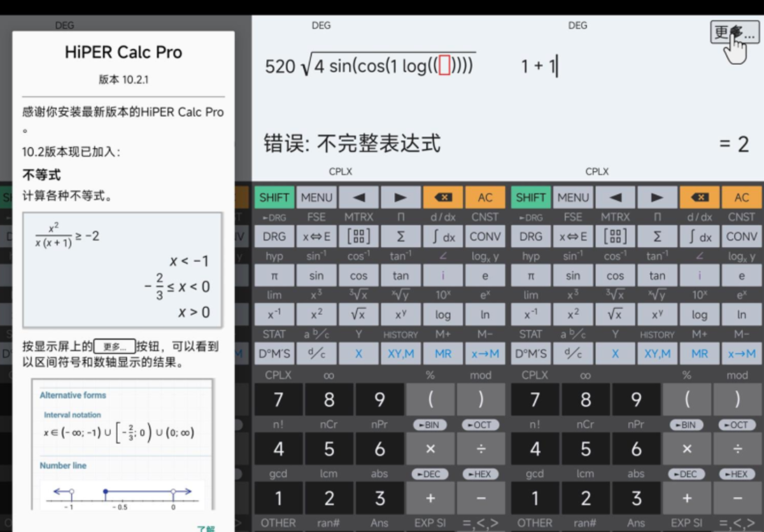The image size is (764, 532).
Task: Tap the e constant key in the error calculator
Action: pos(486,276)
